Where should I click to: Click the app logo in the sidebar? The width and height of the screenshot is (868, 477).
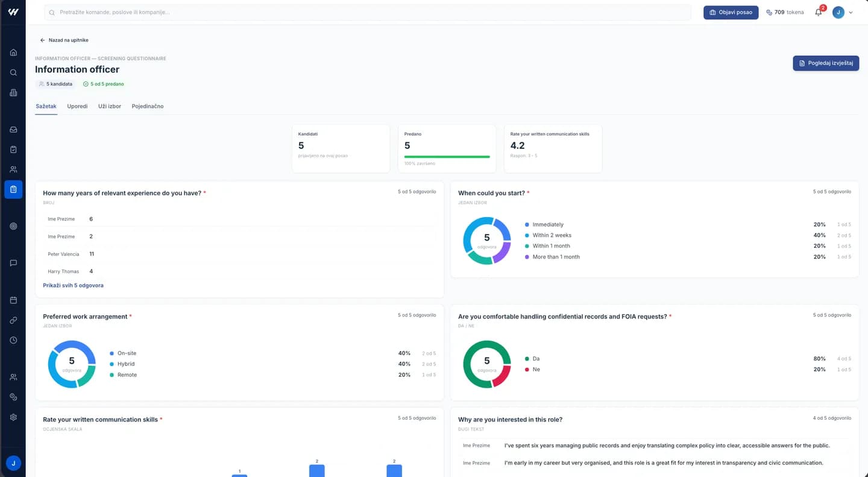[x=13, y=12]
